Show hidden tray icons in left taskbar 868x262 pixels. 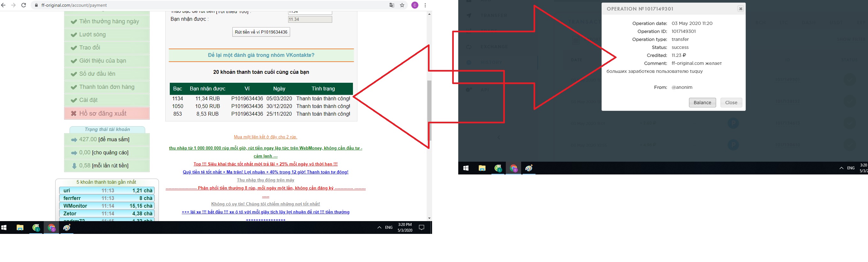coord(379,227)
